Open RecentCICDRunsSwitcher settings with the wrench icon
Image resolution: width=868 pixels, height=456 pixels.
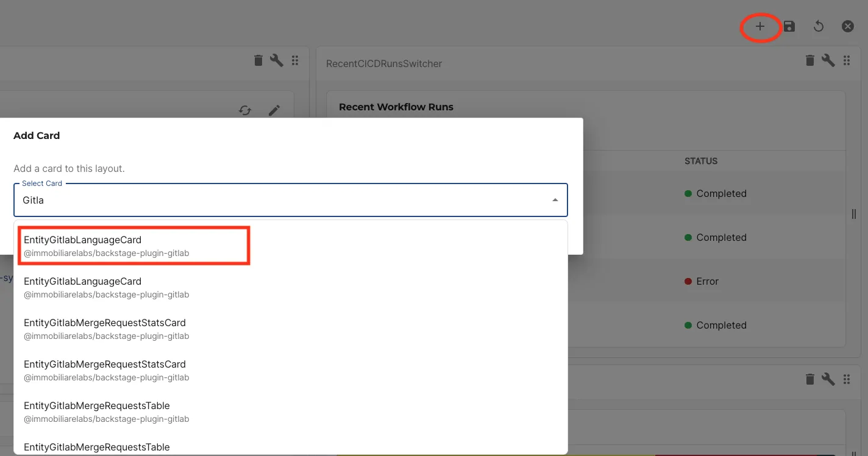[x=828, y=60]
